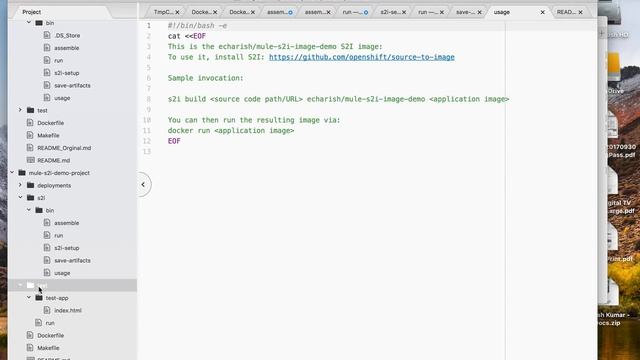Click the 'cat <<EOF' line

point(187,36)
